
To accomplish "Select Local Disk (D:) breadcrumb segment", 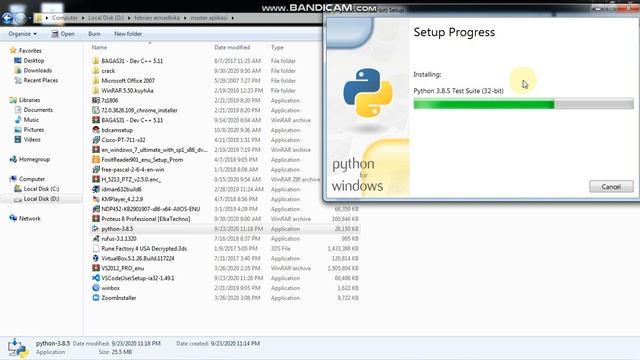I will pyautogui.click(x=106, y=18).
